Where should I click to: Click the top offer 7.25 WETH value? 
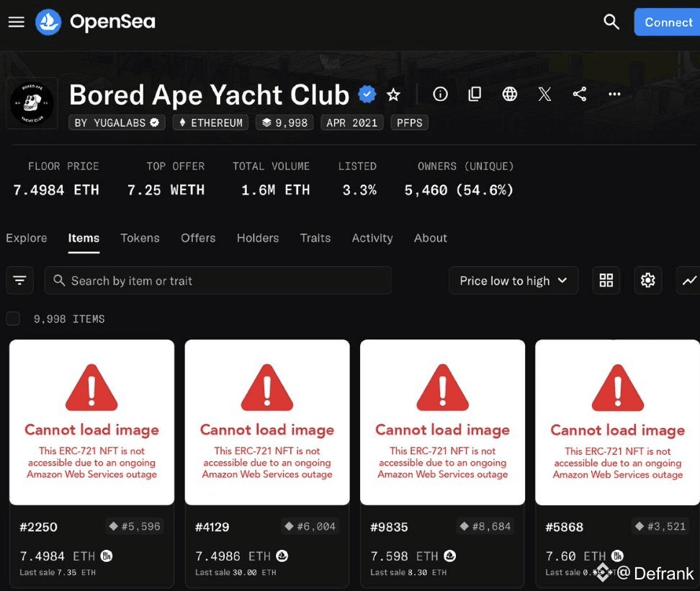[166, 190]
